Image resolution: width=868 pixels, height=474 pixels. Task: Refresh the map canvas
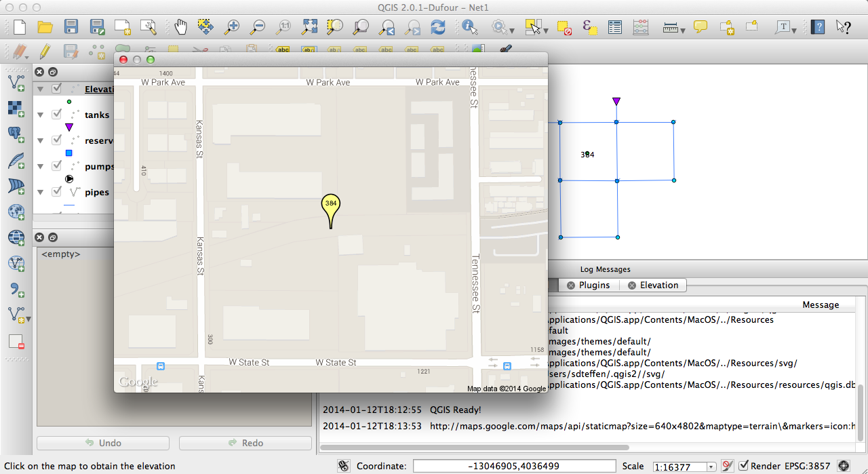[x=437, y=27]
